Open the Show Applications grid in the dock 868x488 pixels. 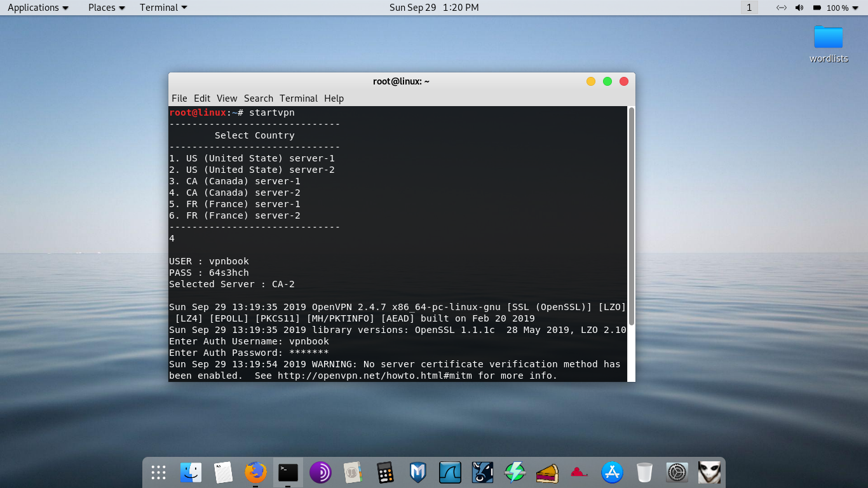[x=158, y=472]
